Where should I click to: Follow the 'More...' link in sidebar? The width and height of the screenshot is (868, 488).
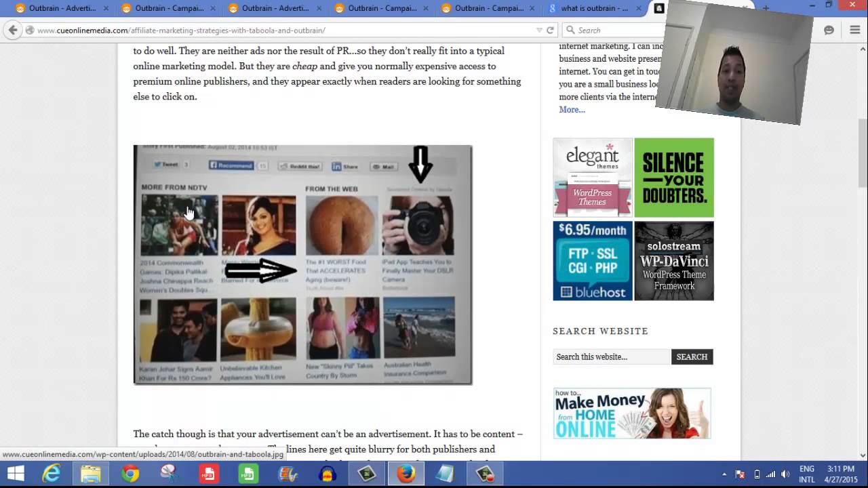pyautogui.click(x=572, y=109)
